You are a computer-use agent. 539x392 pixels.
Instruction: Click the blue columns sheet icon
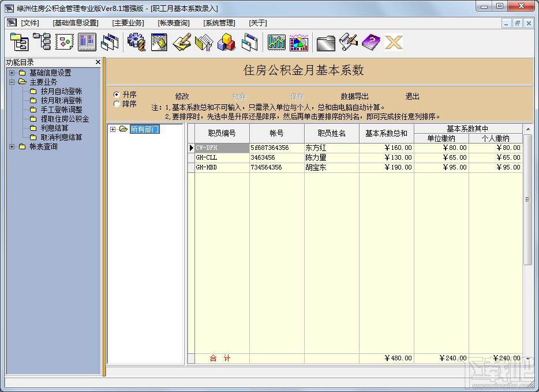[x=87, y=42]
